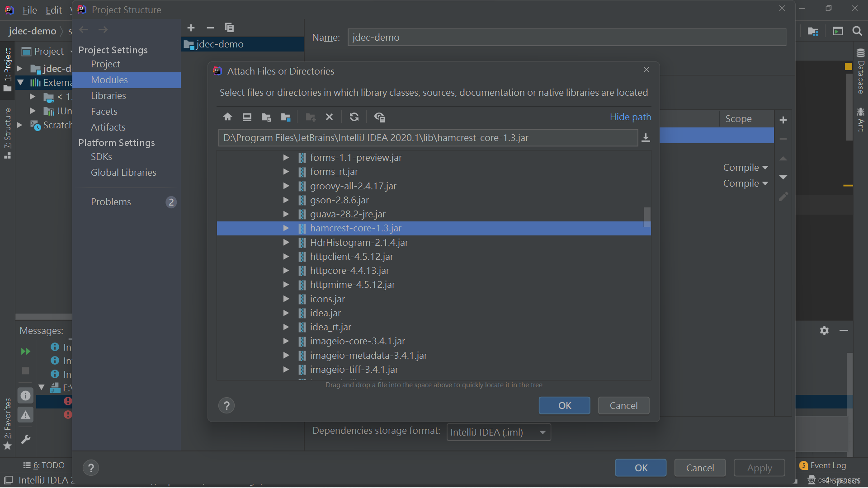
Task: Expand the guava-28.2-jre.jar node
Action: [286, 214]
